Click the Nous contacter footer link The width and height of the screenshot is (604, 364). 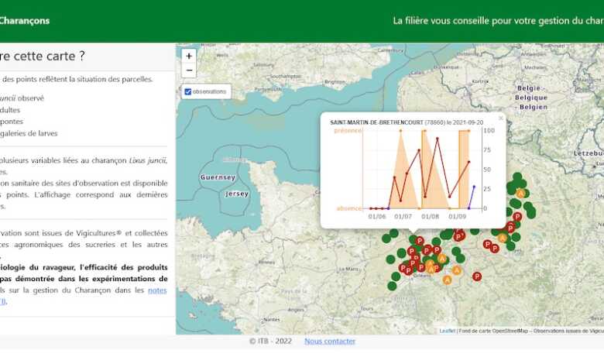click(330, 342)
